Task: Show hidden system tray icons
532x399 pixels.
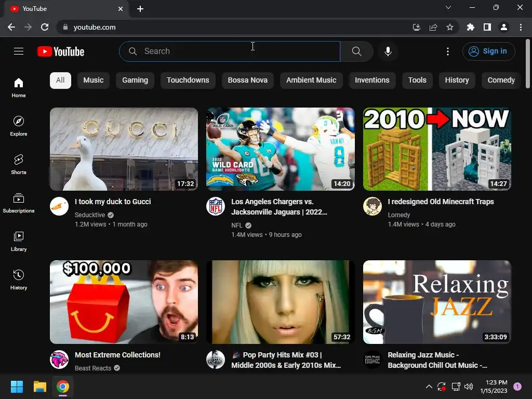Action: click(429, 387)
